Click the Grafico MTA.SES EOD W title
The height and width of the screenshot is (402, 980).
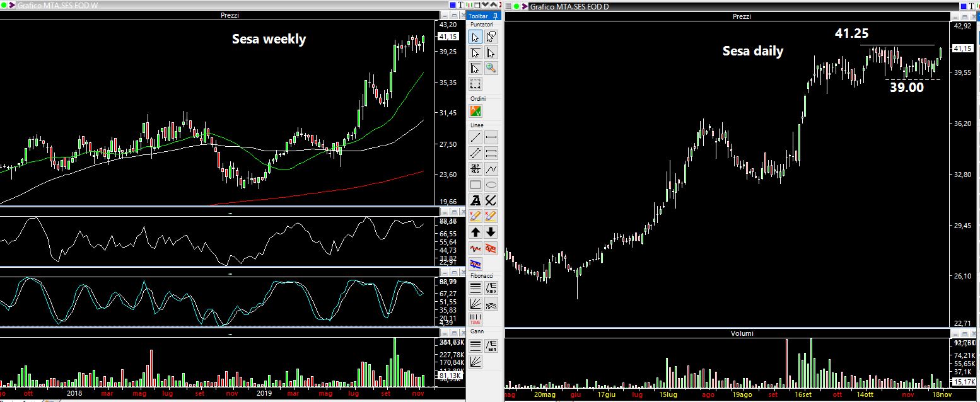coord(57,5)
